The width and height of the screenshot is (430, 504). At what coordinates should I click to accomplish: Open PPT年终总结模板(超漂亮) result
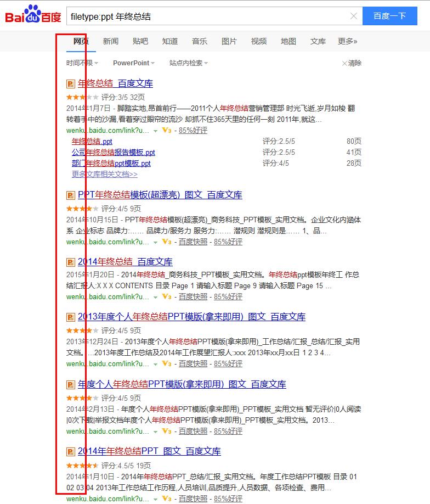(160, 195)
